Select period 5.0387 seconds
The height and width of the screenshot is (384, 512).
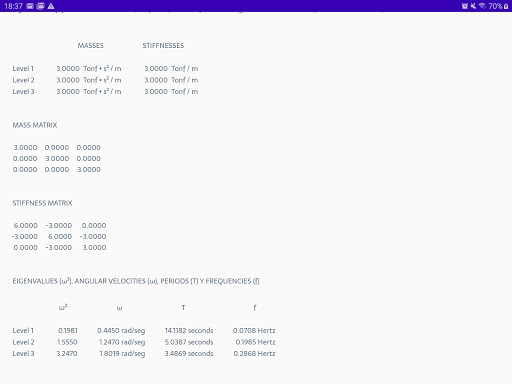tap(189, 342)
